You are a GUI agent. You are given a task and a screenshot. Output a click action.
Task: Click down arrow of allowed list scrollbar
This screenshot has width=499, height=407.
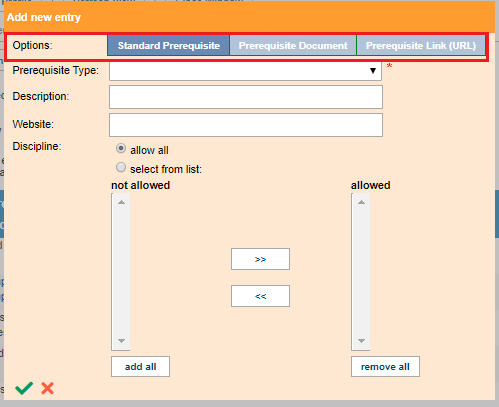tap(361, 341)
